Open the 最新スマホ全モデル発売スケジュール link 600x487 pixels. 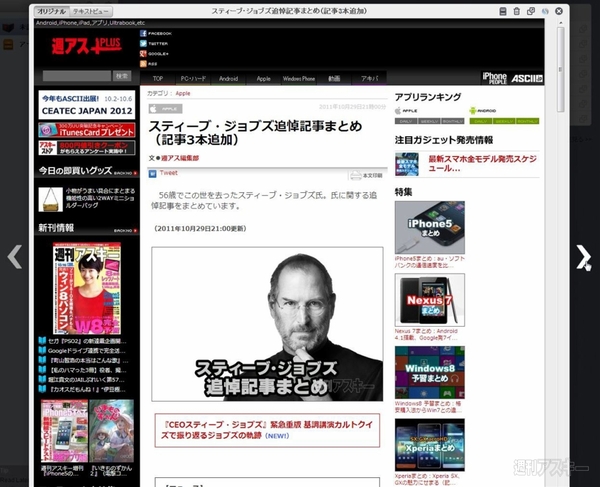click(x=482, y=163)
